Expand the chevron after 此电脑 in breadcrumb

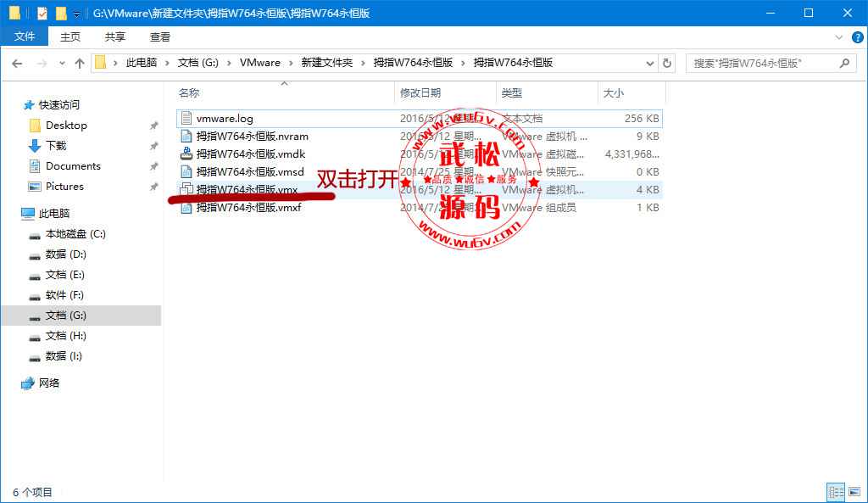point(167,63)
